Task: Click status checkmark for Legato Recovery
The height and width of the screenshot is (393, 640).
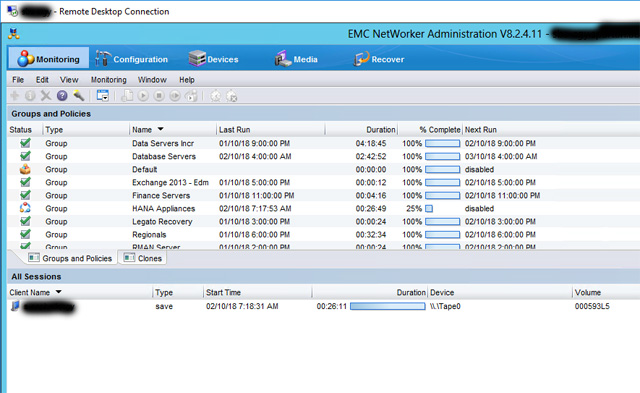Action: (x=25, y=221)
